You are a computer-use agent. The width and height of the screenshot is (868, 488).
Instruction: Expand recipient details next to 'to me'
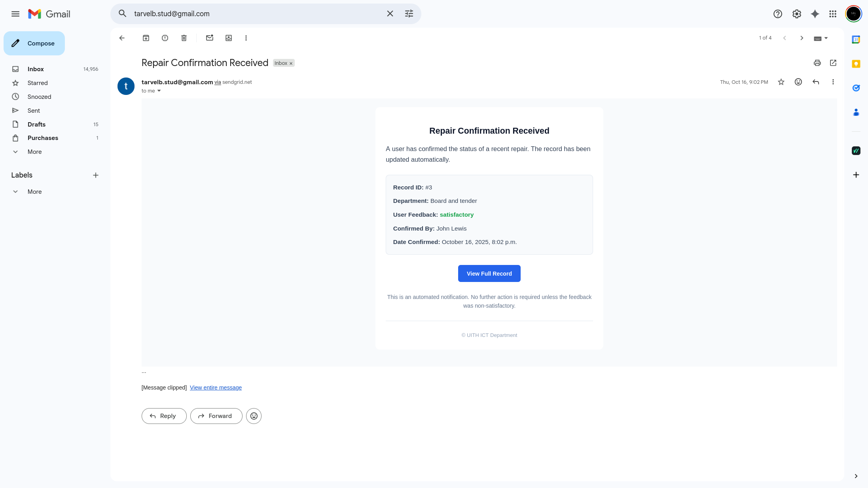coord(159,91)
